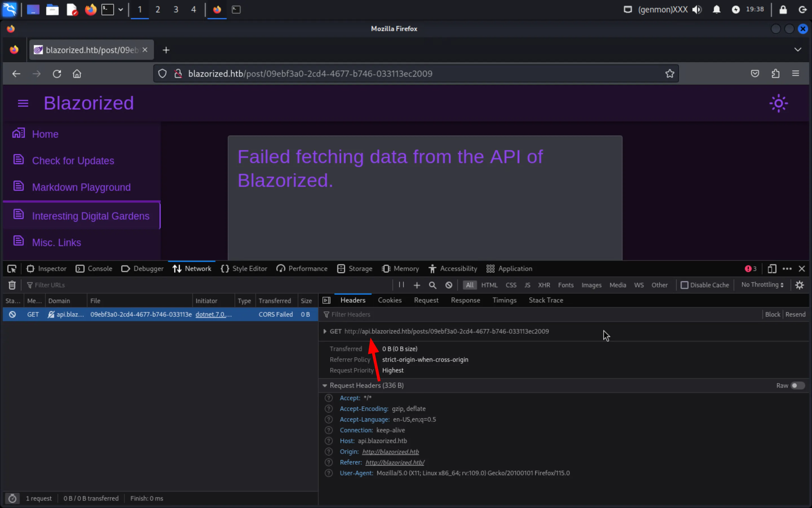Open a new browser tab

(x=166, y=50)
